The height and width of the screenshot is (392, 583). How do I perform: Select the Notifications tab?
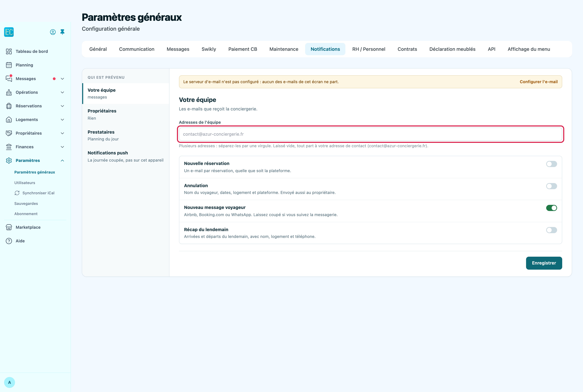click(325, 49)
